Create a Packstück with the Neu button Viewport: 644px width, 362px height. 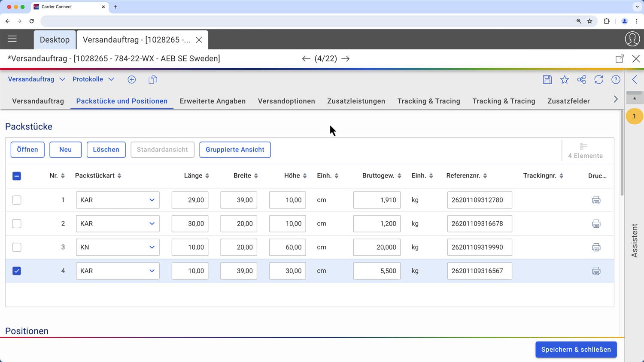click(65, 149)
